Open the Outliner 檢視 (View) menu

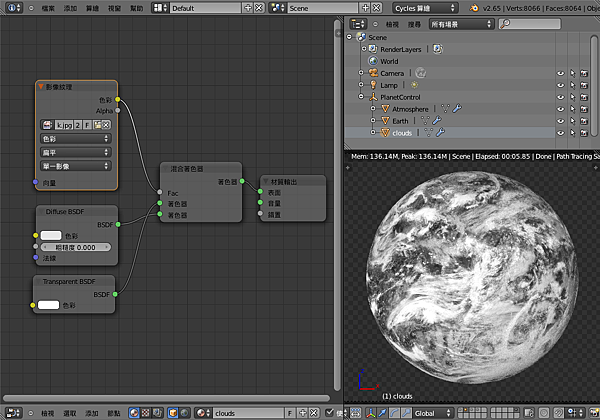pyautogui.click(x=392, y=24)
